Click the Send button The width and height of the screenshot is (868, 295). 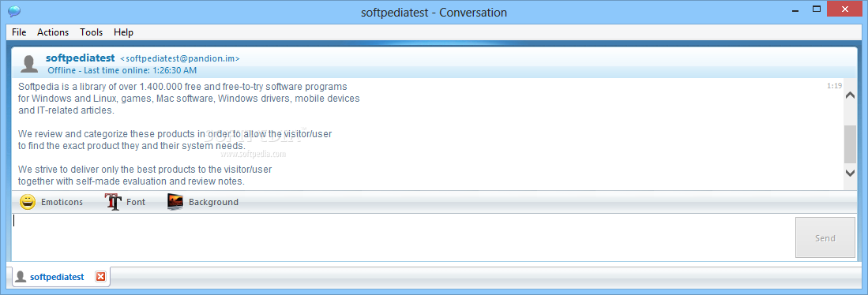click(825, 237)
